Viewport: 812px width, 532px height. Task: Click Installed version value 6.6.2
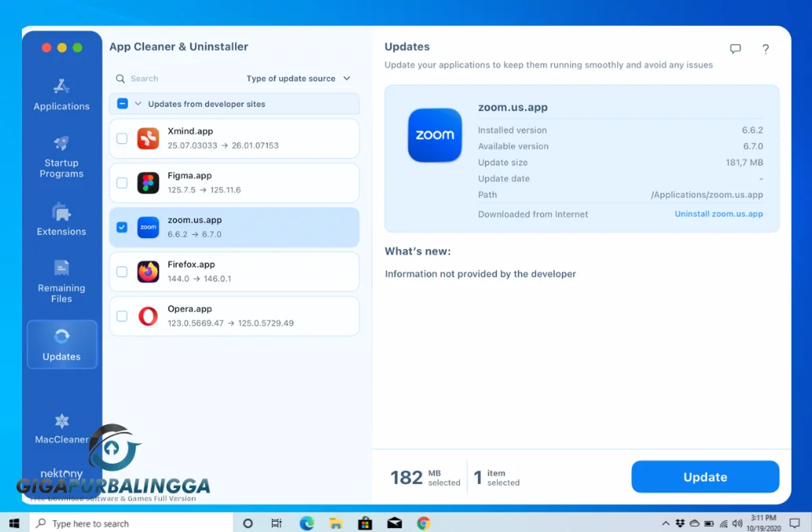pyautogui.click(x=752, y=130)
